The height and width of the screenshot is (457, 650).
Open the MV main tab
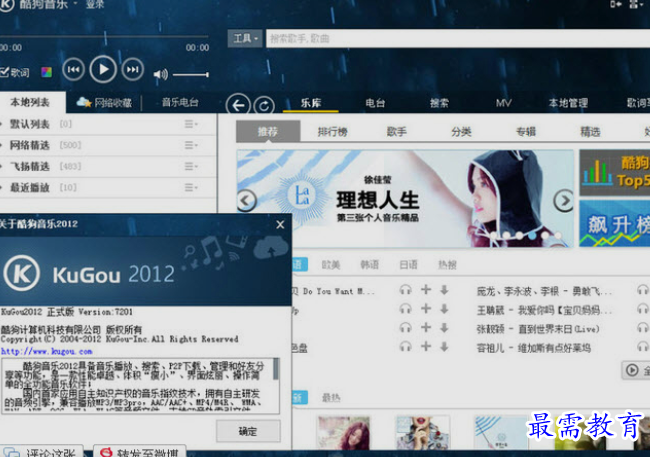[504, 103]
